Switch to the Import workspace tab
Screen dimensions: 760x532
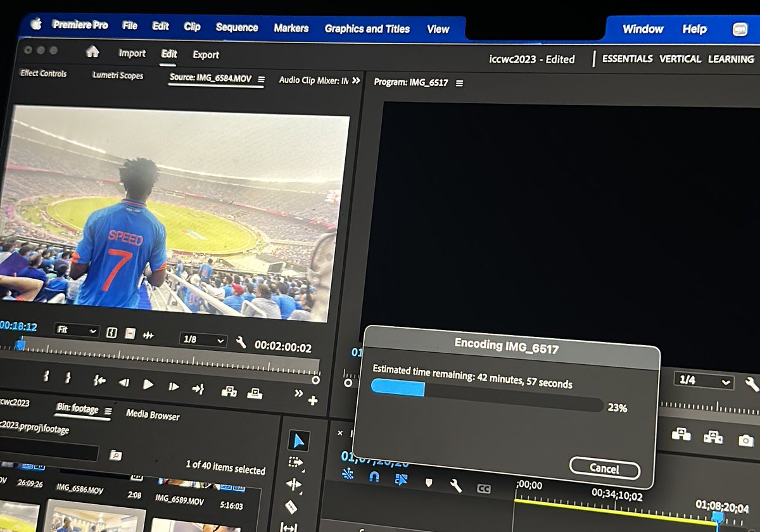click(x=132, y=53)
